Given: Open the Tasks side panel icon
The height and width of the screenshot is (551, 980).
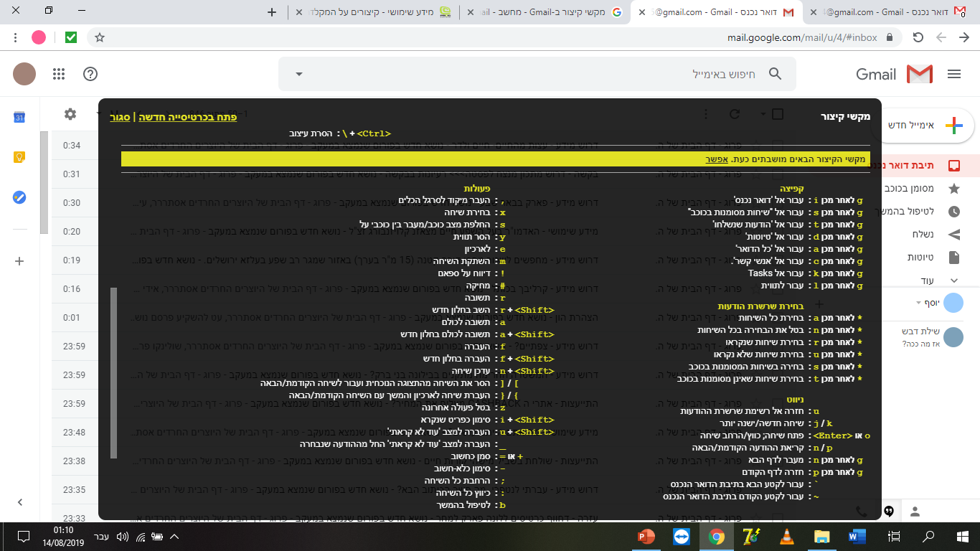Looking at the screenshot, I should (20, 197).
